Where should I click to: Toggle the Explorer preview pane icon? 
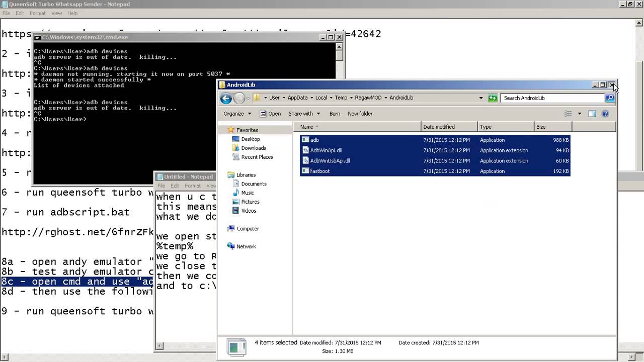pos(592,114)
